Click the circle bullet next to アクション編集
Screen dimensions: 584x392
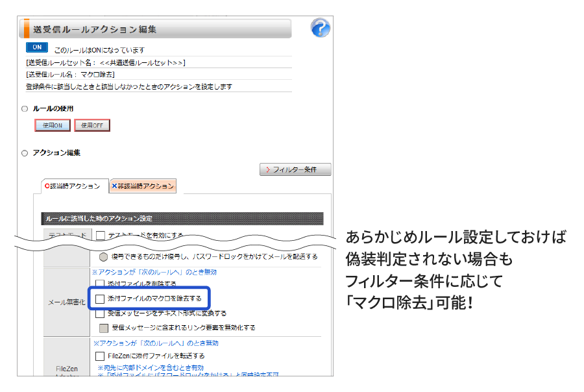pos(25,153)
